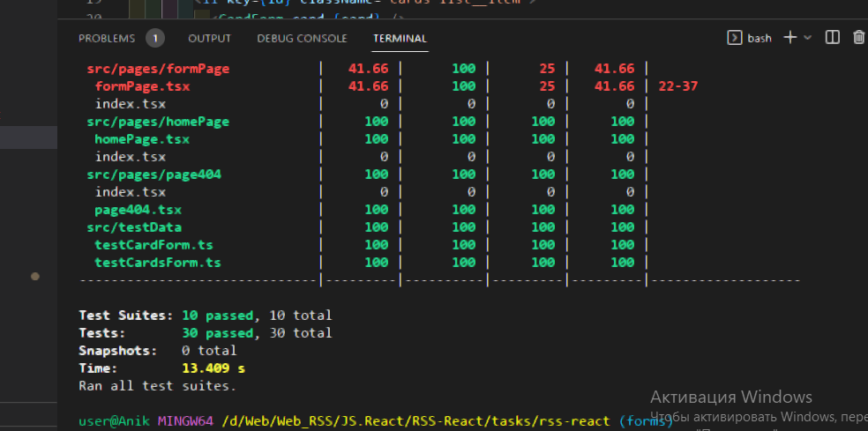Viewport: 868px width, 431px height.
Task: Click the Time 13.409 s value
Action: (x=213, y=368)
